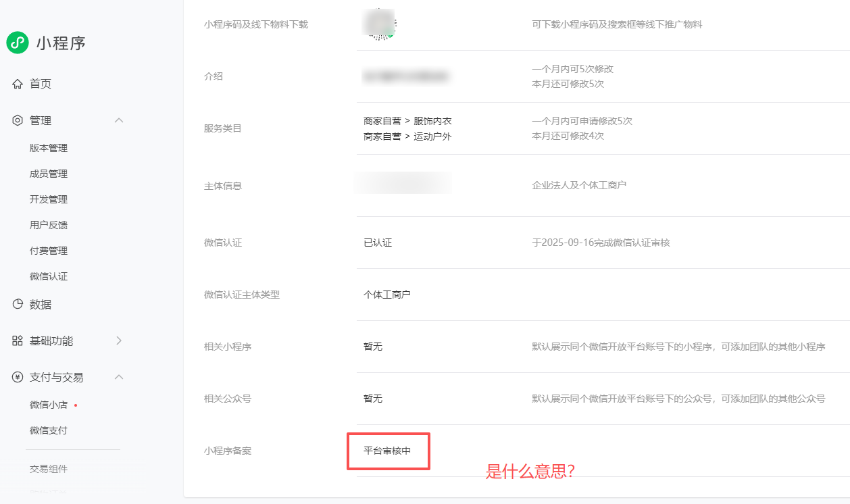Go to 微信支付 page
The height and width of the screenshot is (504, 850).
[x=49, y=430]
